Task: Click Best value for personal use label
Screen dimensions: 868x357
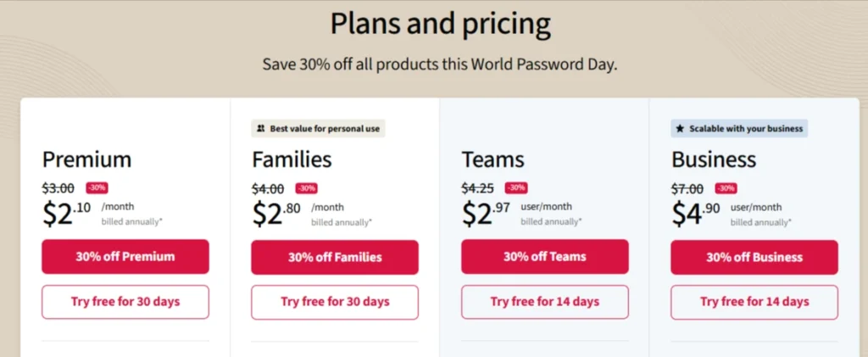Action: pos(325,129)
